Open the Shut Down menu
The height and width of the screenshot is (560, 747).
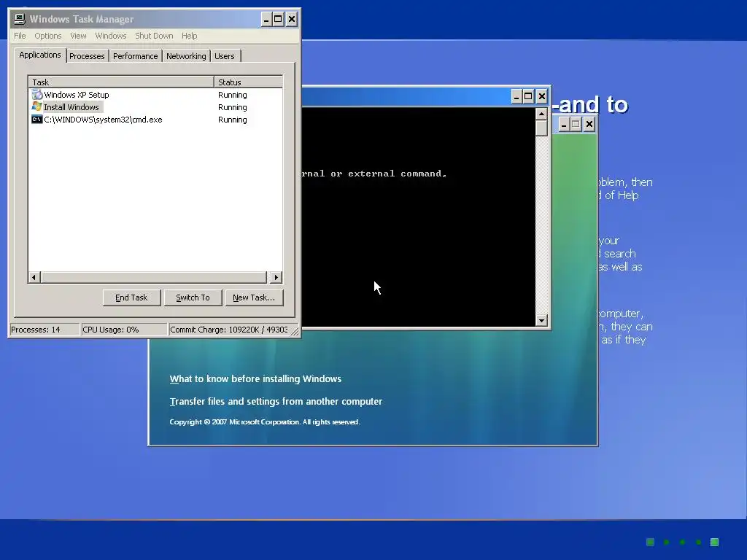[x=154, y=36]
